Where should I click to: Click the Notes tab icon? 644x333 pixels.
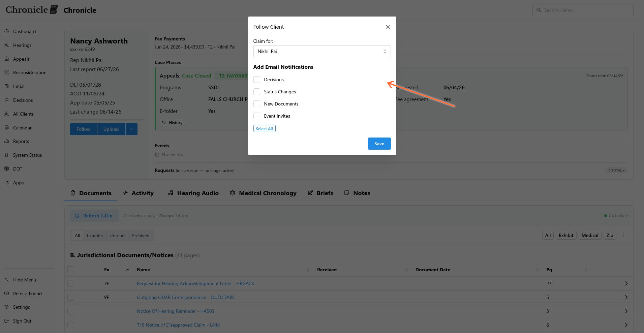[347, 193]
